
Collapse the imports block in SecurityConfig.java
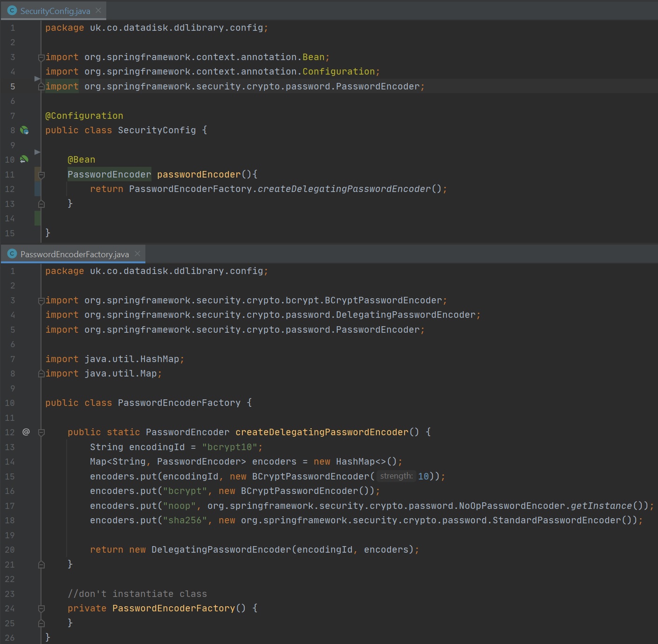(41, 57)
